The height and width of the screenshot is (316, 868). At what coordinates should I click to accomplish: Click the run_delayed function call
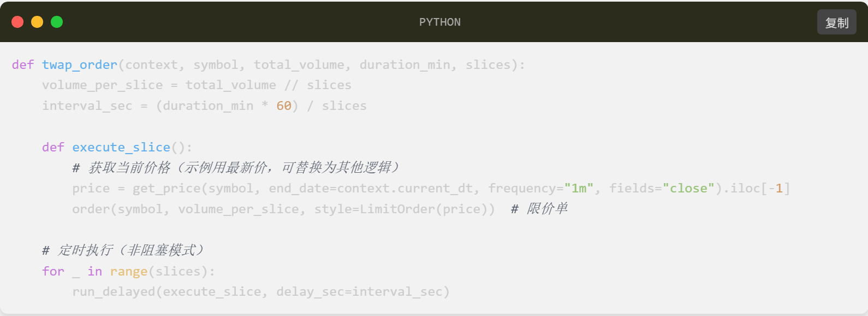(x=114, y=292)
